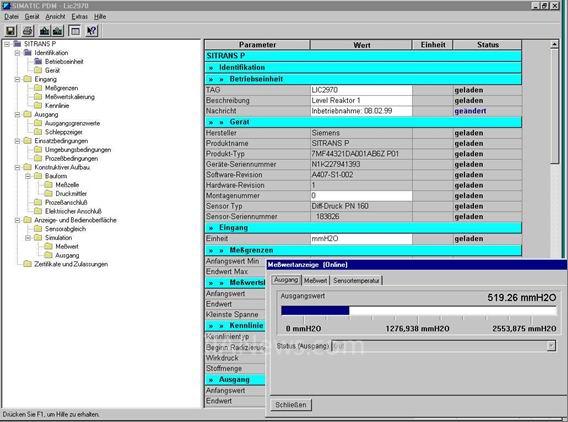568x422 pixels.
Task: Click the parameter table scrollbar up arrow
Action: pos(554,45)
